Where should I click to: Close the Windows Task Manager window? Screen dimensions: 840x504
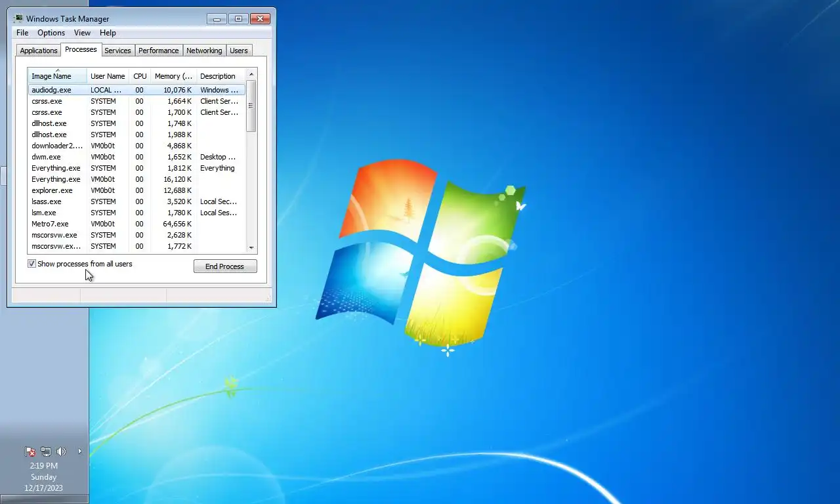click(260, 18)
